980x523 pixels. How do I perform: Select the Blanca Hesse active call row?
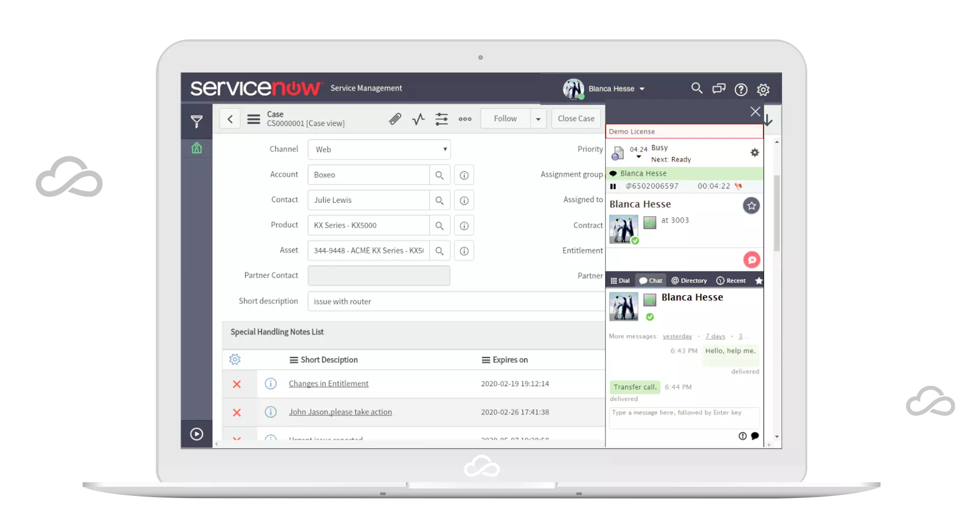684,173
